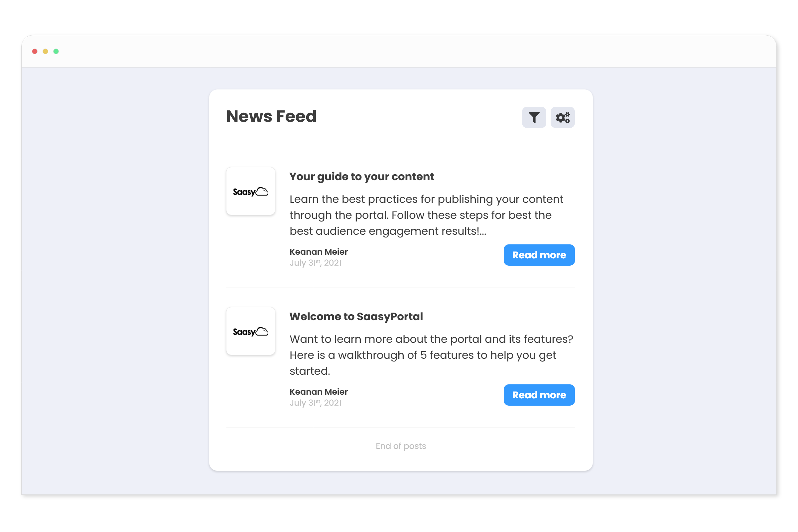This screenshot has width=798, height=532.
Task: Click the News Feed title heading
Action: click(x=271, y=116)
